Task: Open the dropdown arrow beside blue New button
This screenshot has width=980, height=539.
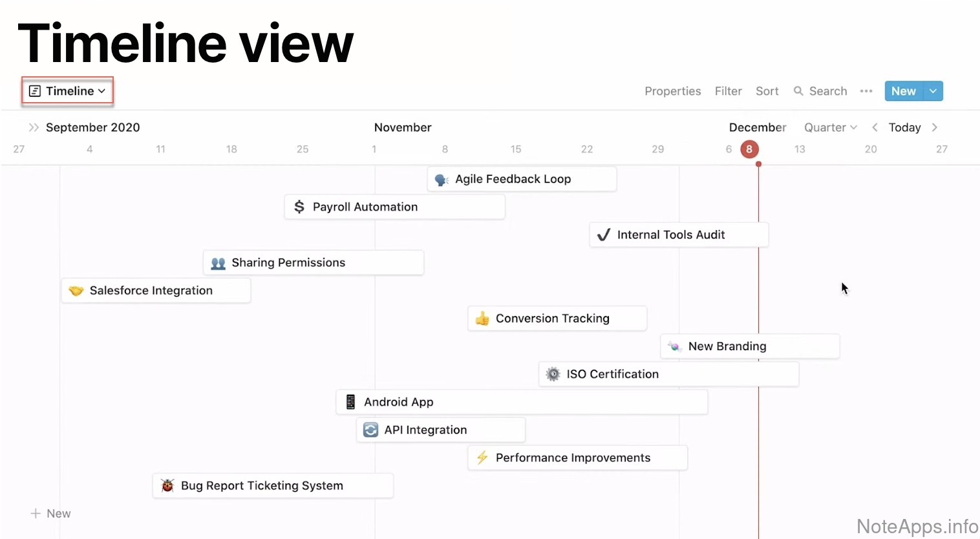Action: click(933, 91)
